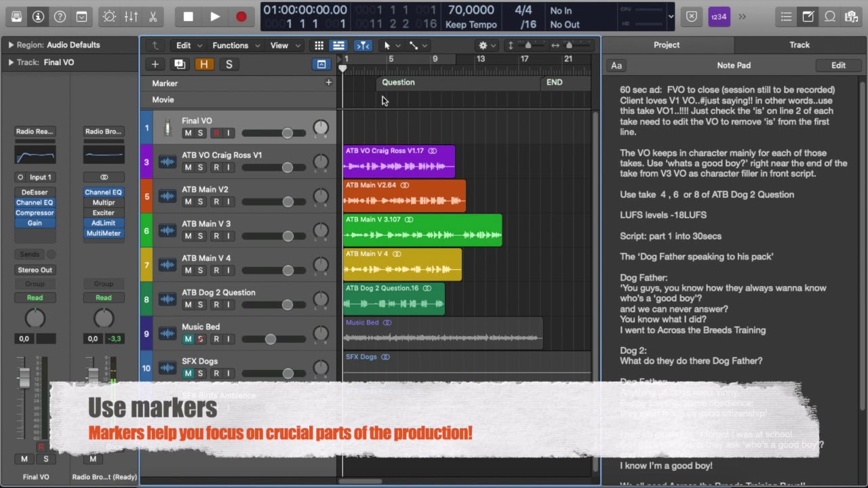
Task: Open the Radio Rea channel strip setting
Action: [x=35, y=131]
